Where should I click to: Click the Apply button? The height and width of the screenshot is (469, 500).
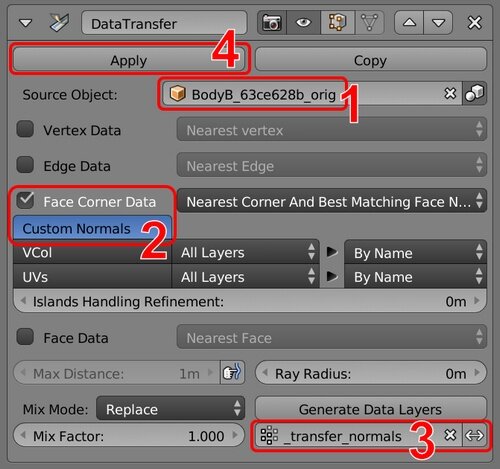point(129,60)
